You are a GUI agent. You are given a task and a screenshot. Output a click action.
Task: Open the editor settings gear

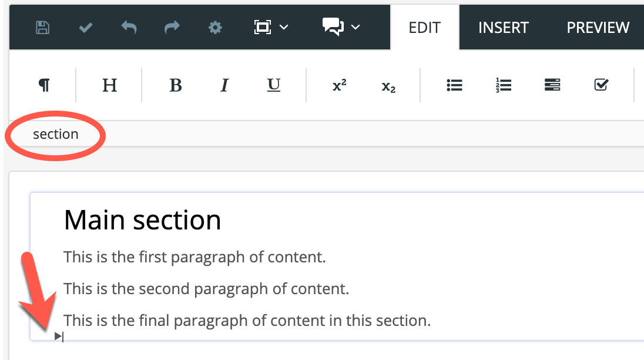click(215, 27)
